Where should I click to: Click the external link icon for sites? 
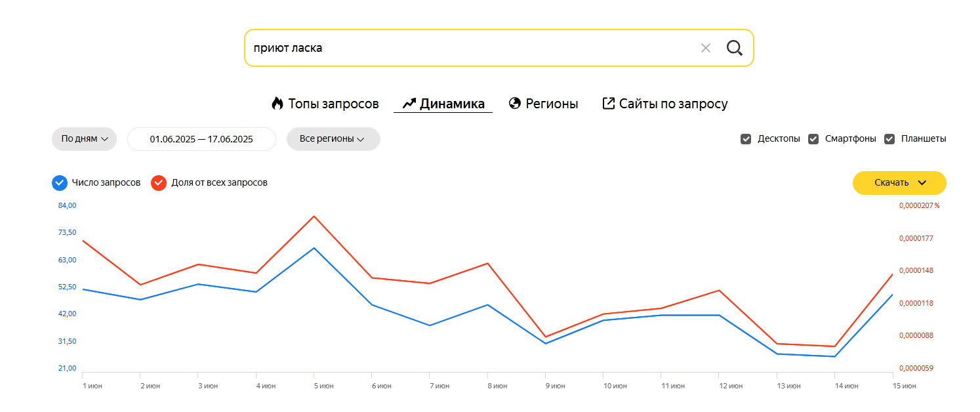point(608,104)
